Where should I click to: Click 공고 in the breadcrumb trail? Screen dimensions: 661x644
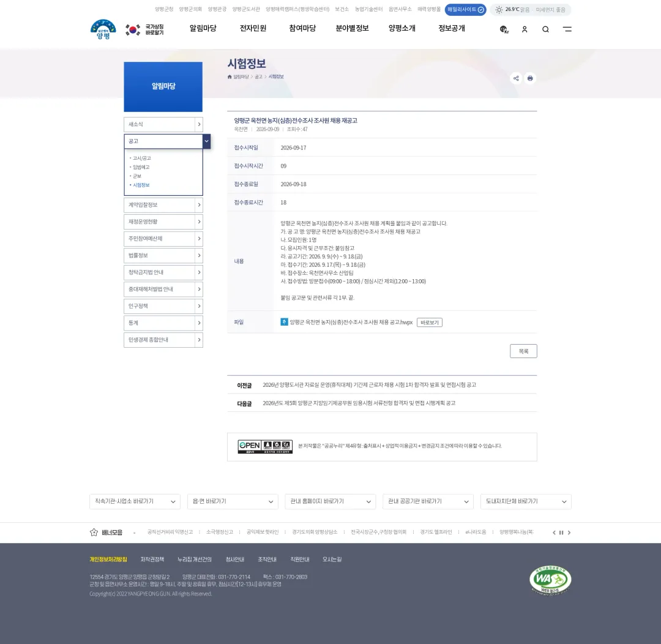[258, 77]
